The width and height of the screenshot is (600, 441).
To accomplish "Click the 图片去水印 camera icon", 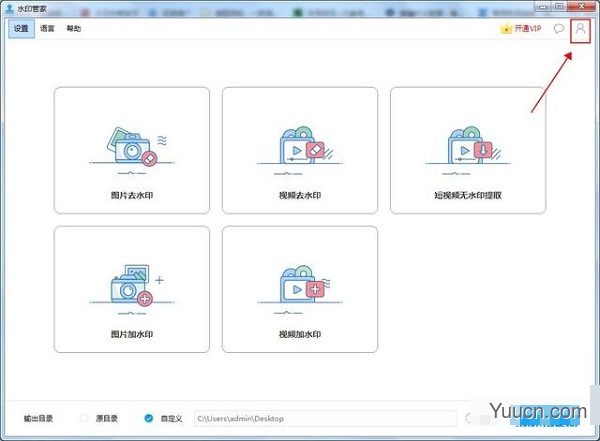I will coord(132,151).
